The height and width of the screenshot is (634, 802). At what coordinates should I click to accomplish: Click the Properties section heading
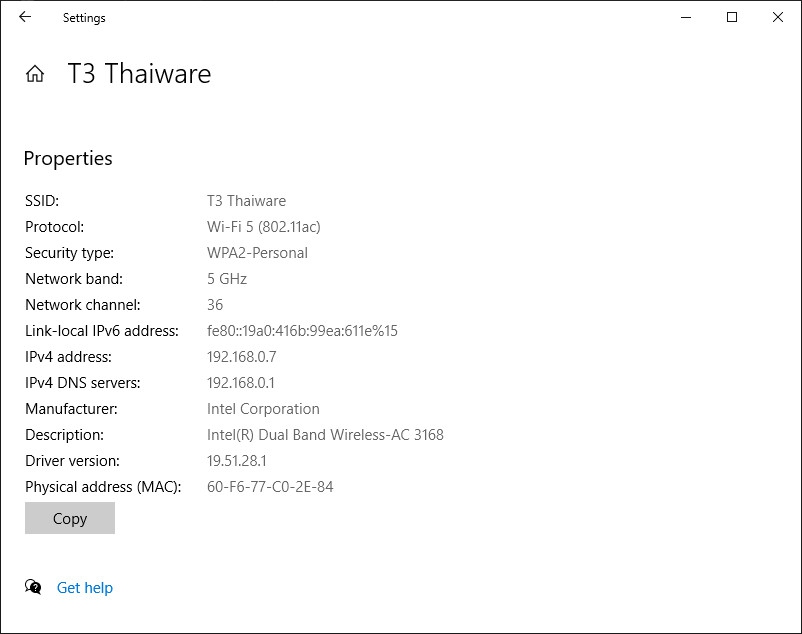click(68, 158)
